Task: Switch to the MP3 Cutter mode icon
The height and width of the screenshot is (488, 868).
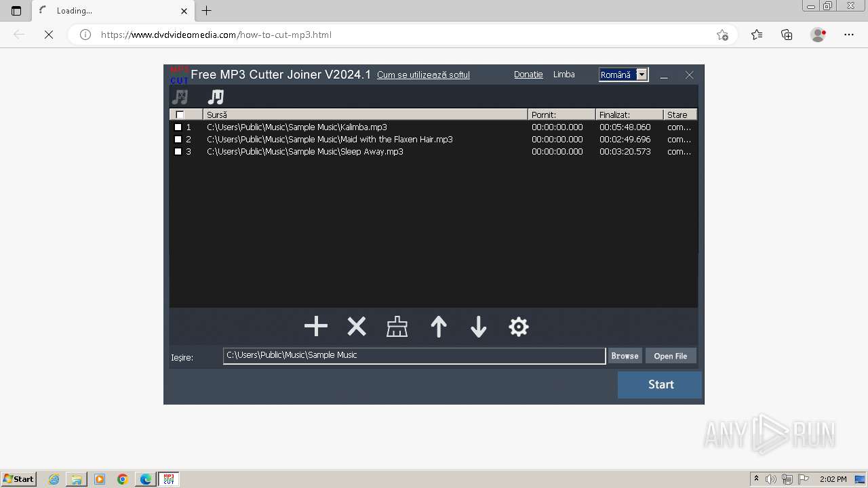Action: [180, 97]
